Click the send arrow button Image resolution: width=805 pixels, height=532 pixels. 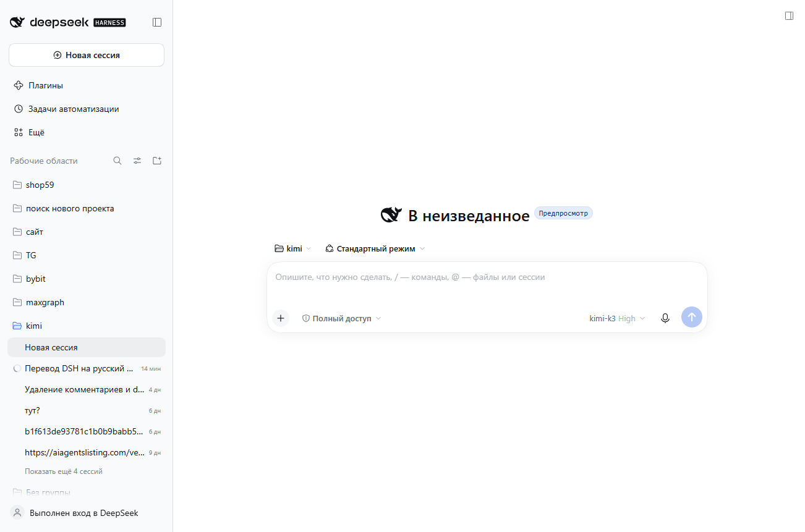(692, 317)
